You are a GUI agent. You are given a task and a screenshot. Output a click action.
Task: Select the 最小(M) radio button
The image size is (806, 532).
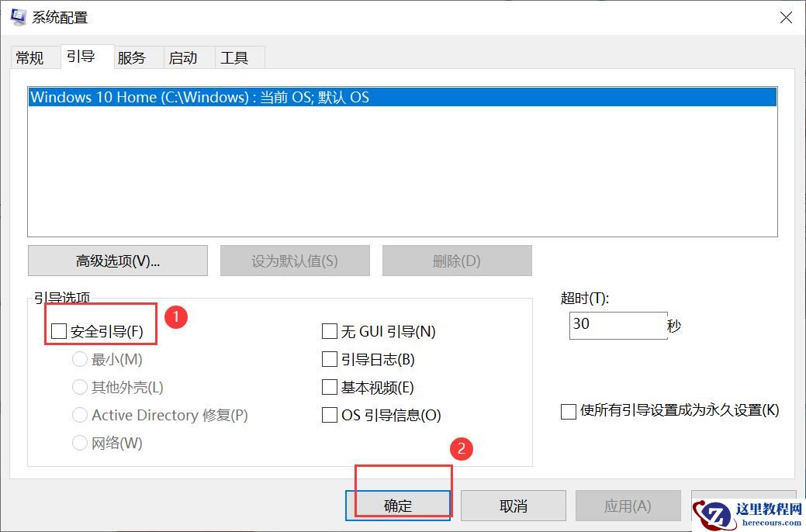[x=80, y=359]
